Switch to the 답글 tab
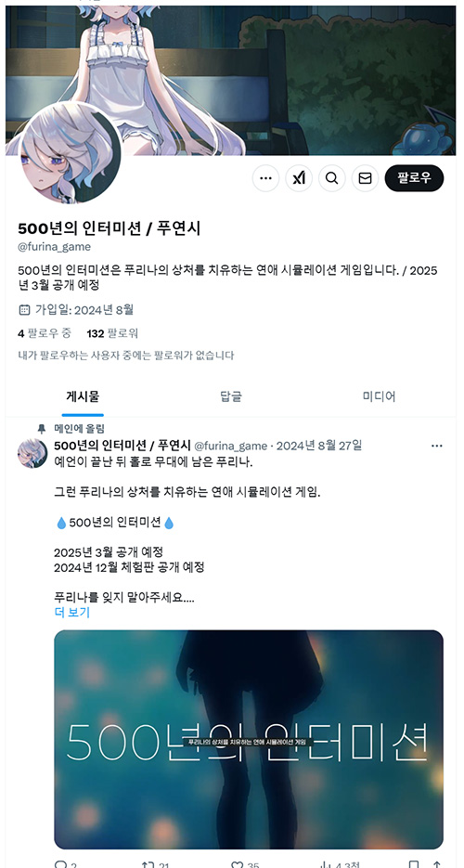The image size is (464, 868). (x=231, y=396)
